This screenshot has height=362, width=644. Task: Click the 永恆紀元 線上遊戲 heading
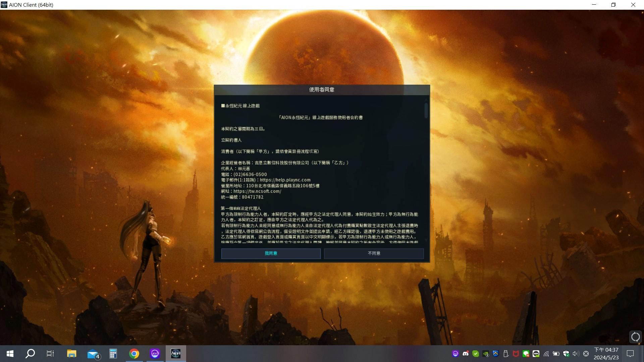click(x=240, y=106)
